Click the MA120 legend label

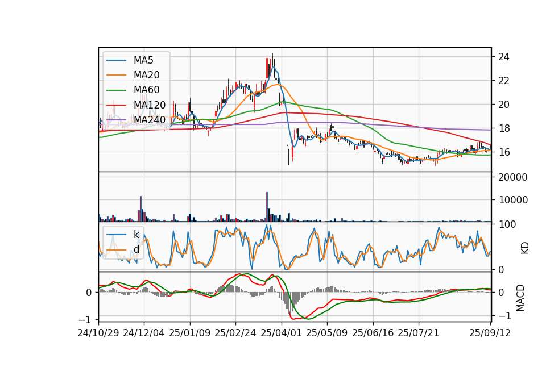click(x=150, y=105)
